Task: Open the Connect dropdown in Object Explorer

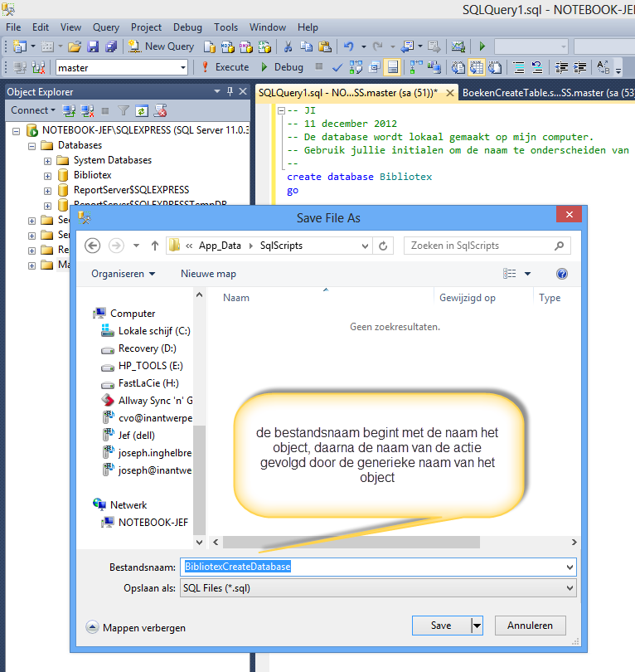Action: [x=33, y=110]
